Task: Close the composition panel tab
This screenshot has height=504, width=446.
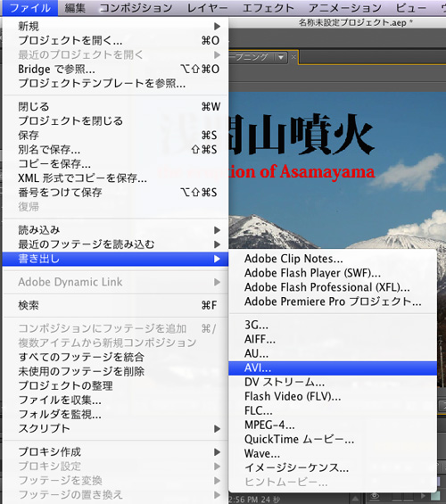Action: tap(293, 57)
